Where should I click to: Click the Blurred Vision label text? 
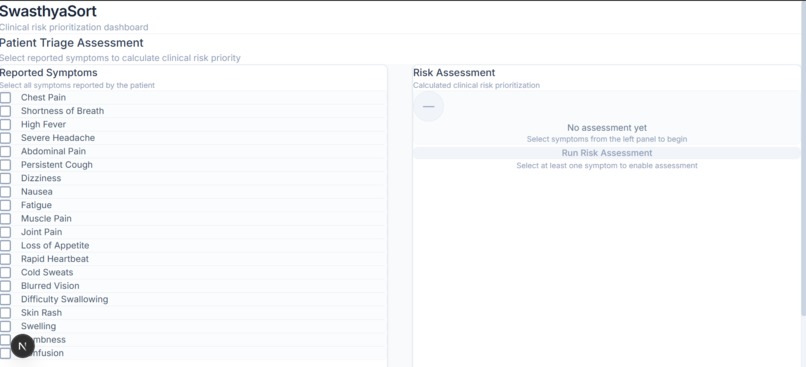coord(50,286)
